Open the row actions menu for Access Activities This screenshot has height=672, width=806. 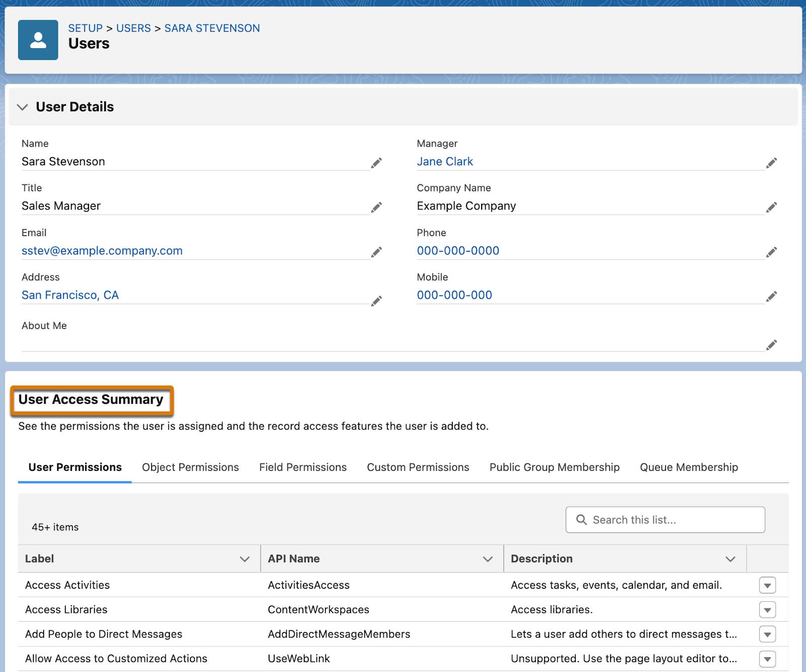pos(767,585)
